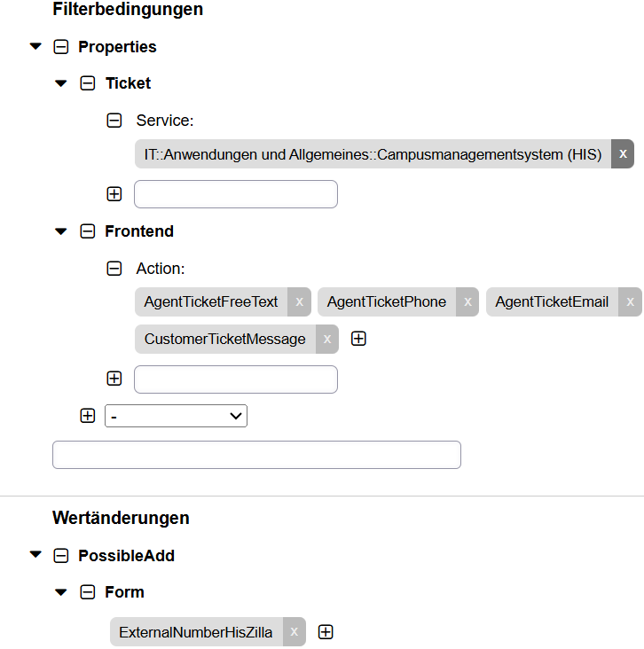
Task: Add value next to ExternalNumberHisZilla
Action: tap(326, 632)
